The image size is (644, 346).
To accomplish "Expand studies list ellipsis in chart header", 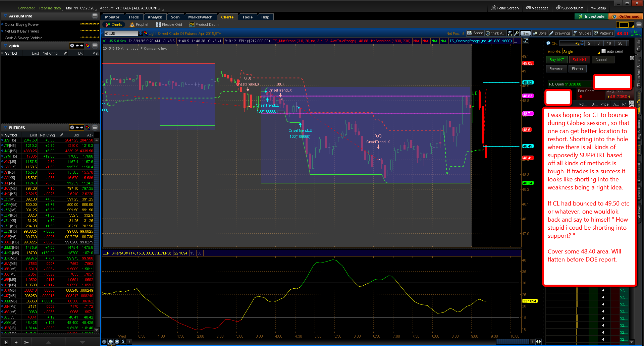I will (x=515, y=41).
